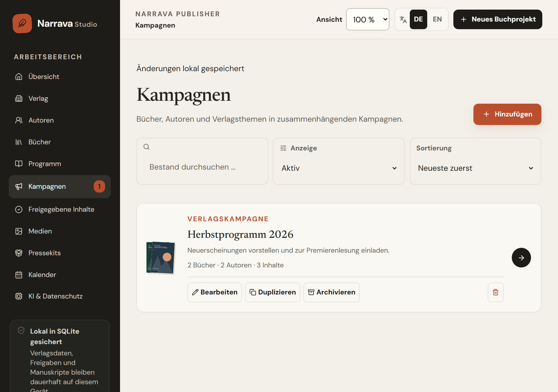The height and width of the screenshot is (392, 558).
Task: Delete campaign with the trash icon
Action: click(496, 292)
